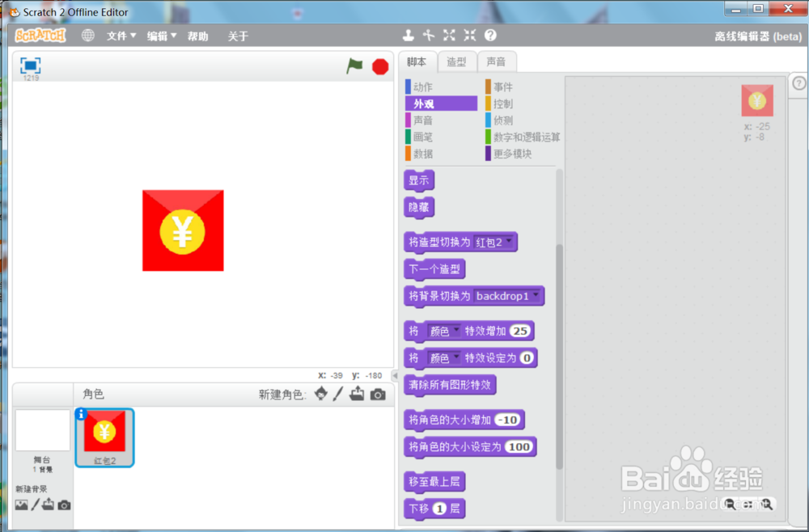Select the duplicate stamp tool
Image resolution: width=809 pixels, height=532 pixels.
coord(409,36)
